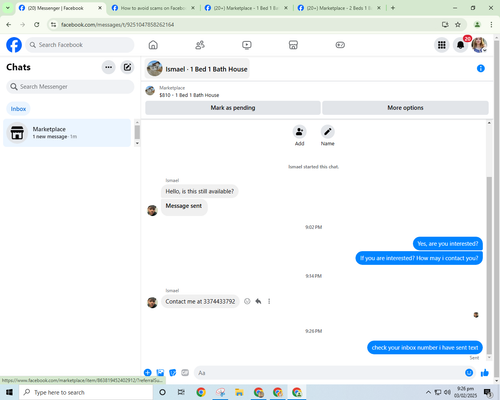Screen dimensions: 500x400
Task: Open the Windows notification center icon
Action: pyautogui.click(x=488, y=393)
